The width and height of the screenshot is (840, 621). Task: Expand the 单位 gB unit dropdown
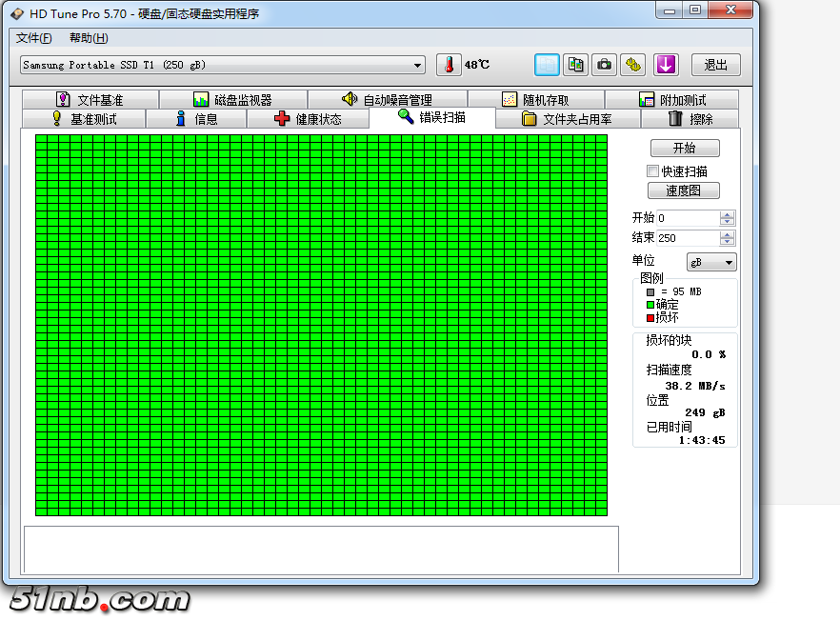click(x=729, y=263)
